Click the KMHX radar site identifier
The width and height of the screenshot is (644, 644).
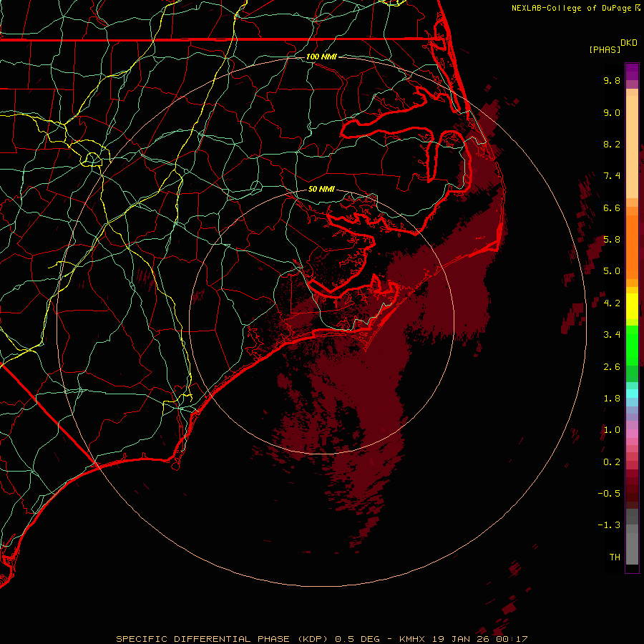coord(413,639)
